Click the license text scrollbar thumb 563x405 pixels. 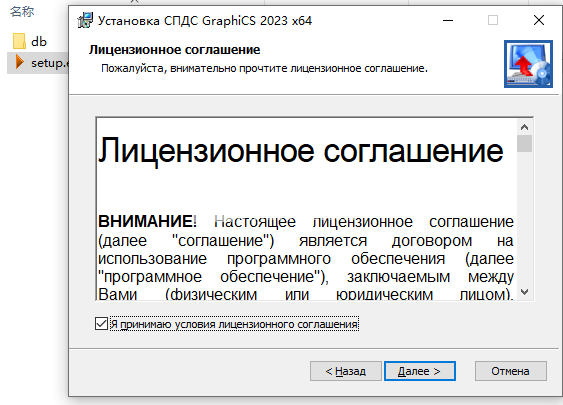pos(525,143)
